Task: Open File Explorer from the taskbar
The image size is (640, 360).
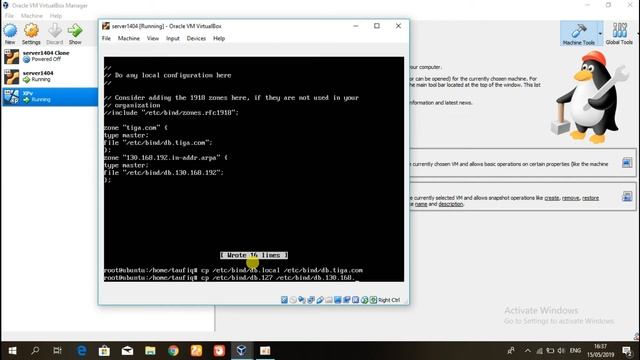Action: pos(150,350)
